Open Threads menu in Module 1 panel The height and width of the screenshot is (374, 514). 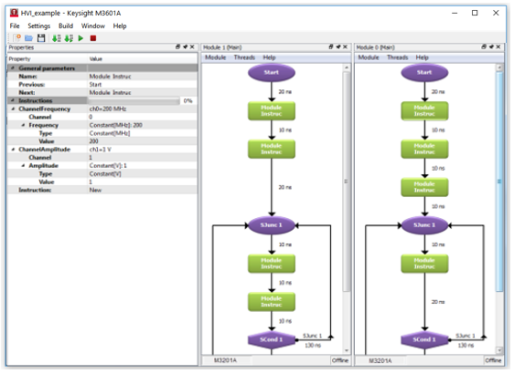pyautogui.click(x=244, y=57)
